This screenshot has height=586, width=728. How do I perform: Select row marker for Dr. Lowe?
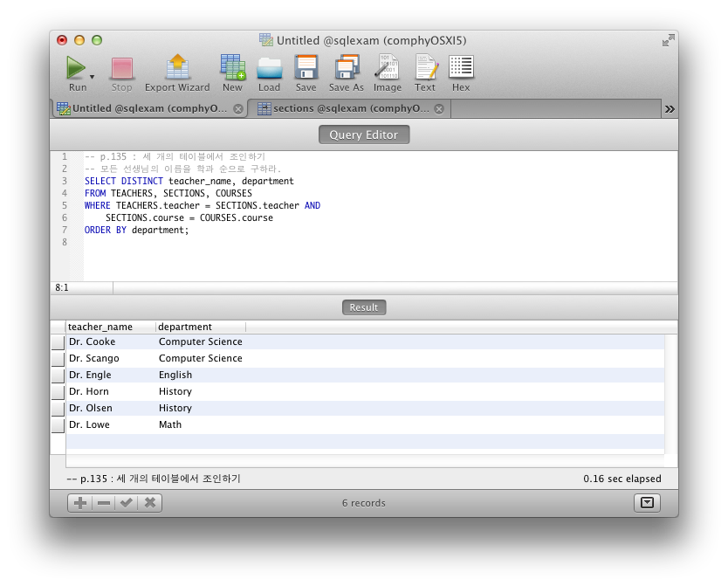[x=58, y=425]
